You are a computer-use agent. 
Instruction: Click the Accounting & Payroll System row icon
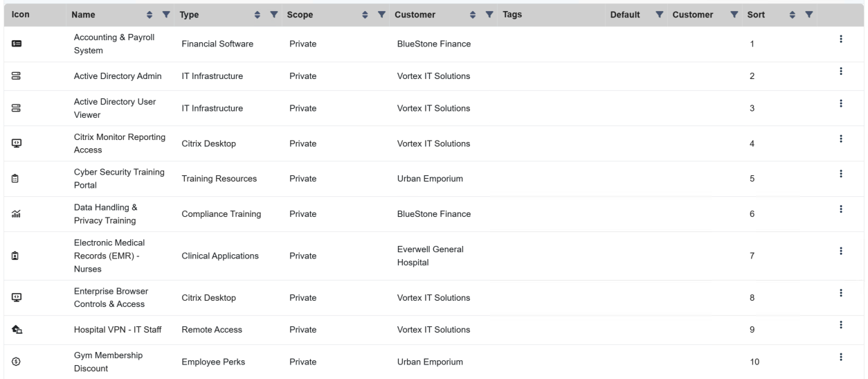(x=17, y=44)
